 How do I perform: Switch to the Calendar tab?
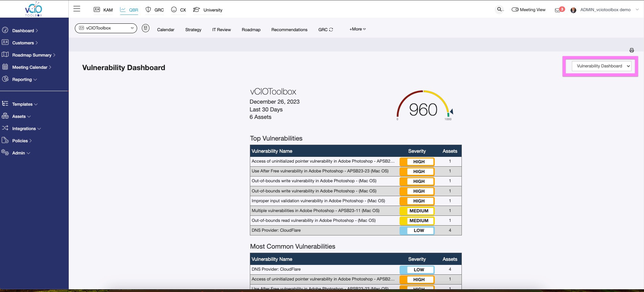(x=166, y=29)
